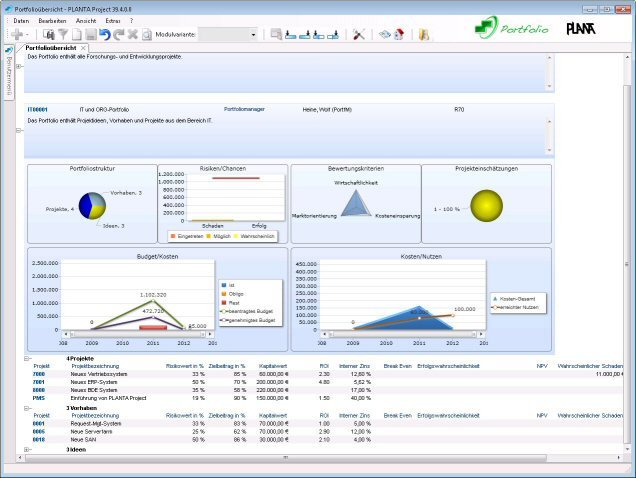Click the icon atop the Benutzermenü sidebar
636x478 pixels.
click(x=9, y=51)
